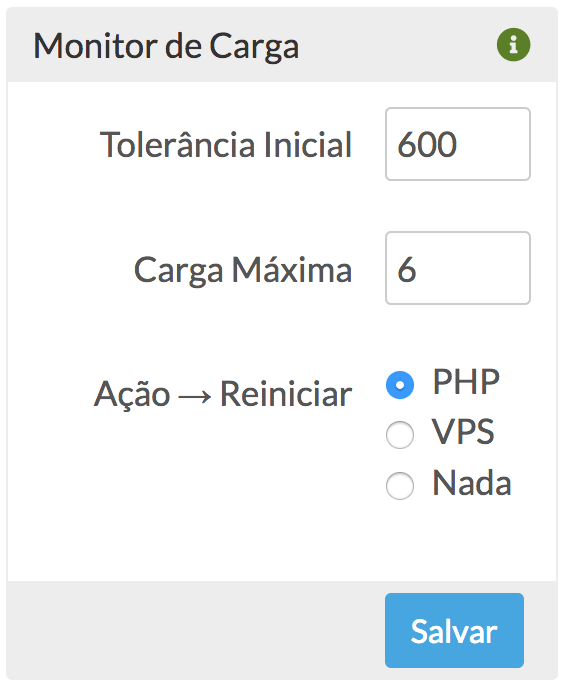Choose the VPS restart radio button
The height and width of the screenshot is (684, 568).
point(400,435)
